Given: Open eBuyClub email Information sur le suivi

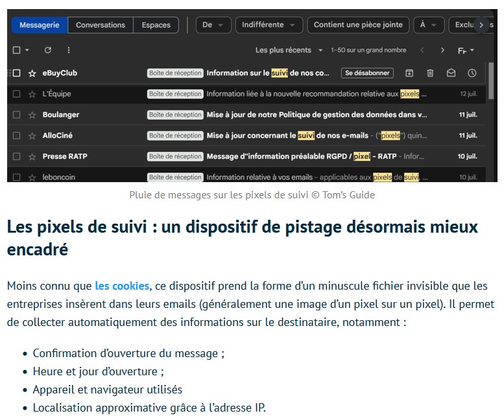Looking at the screenshot, I should click(x=268, y=73).
